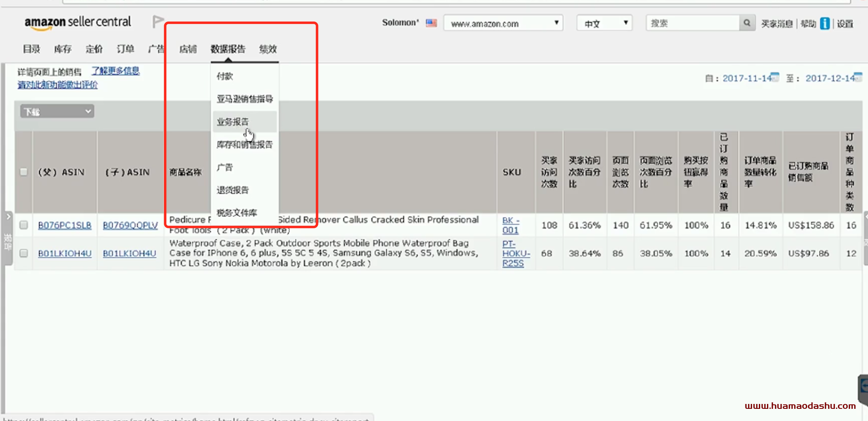Click the 帮助 link

808,24
